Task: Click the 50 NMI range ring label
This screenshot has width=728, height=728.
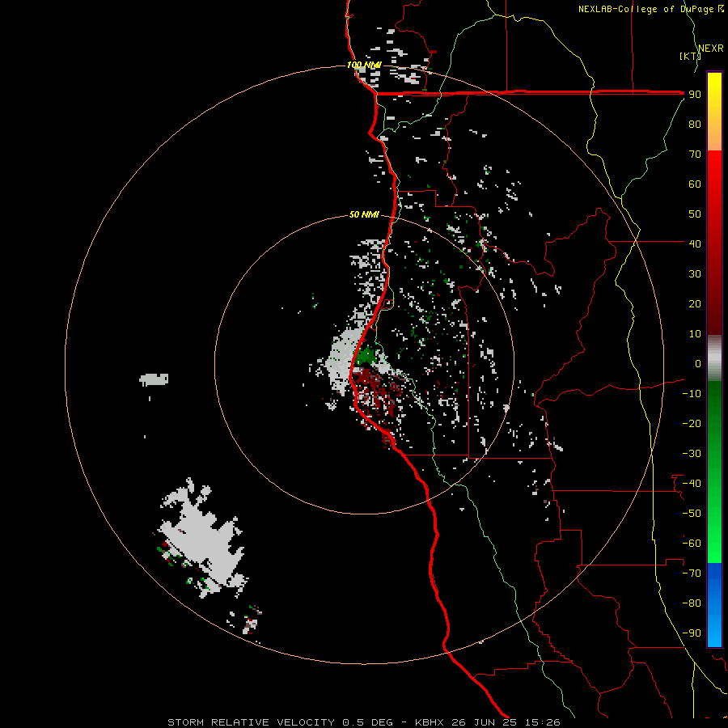Action: coord(364,214)
